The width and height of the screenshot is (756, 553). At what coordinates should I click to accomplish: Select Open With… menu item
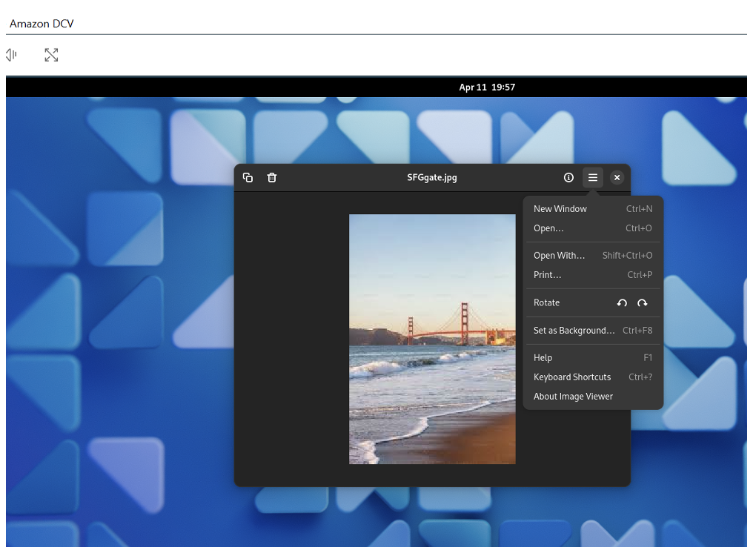pos(559,256)
